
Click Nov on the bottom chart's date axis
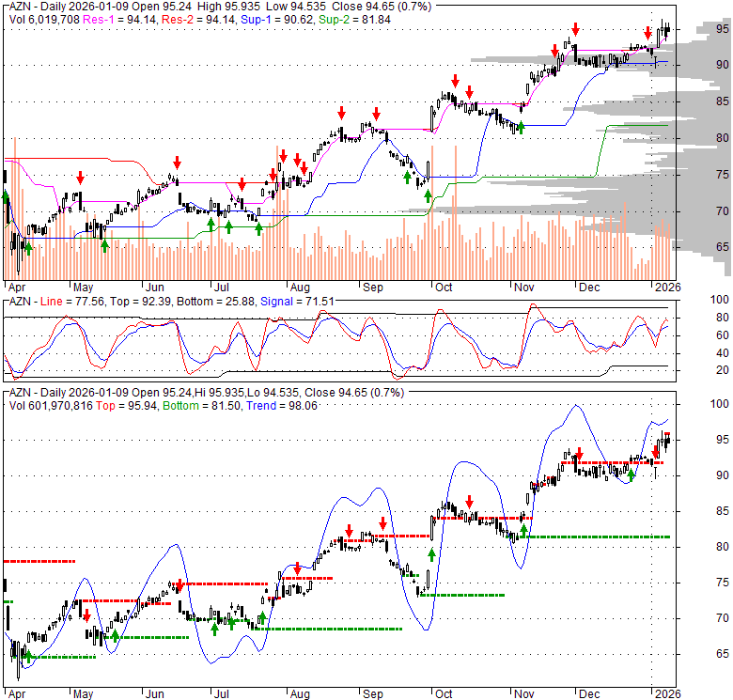524,694
